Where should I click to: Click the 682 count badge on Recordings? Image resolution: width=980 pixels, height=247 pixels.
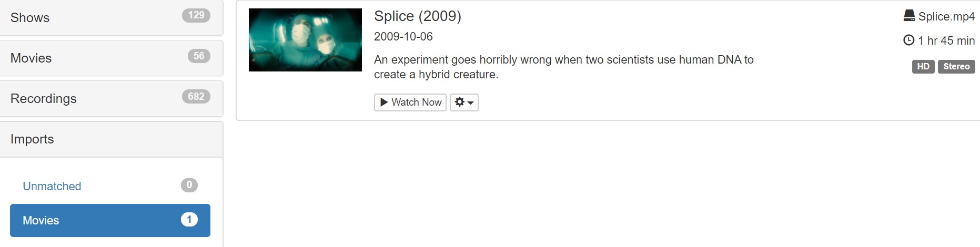point(196,96)
